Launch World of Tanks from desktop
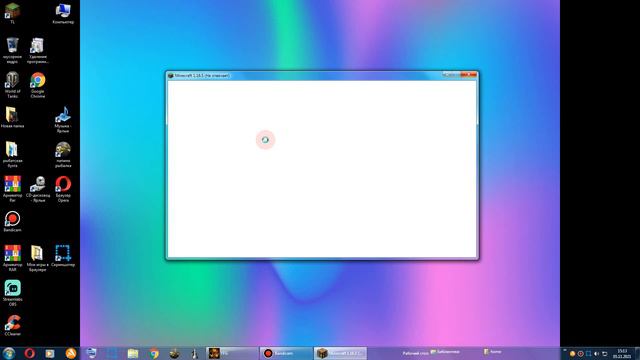640x360 pixels. point(12,84)
